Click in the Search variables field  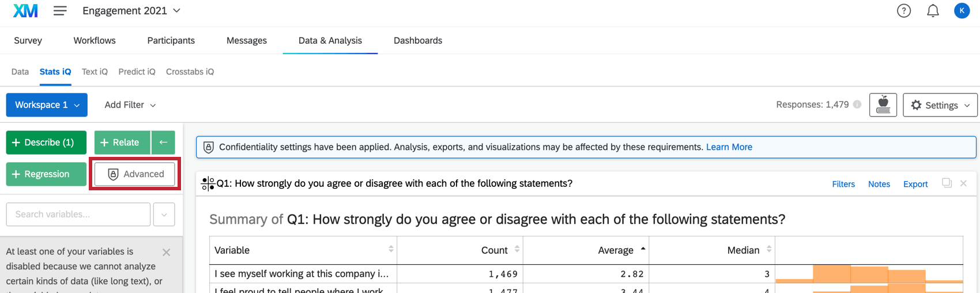(78, 215)
